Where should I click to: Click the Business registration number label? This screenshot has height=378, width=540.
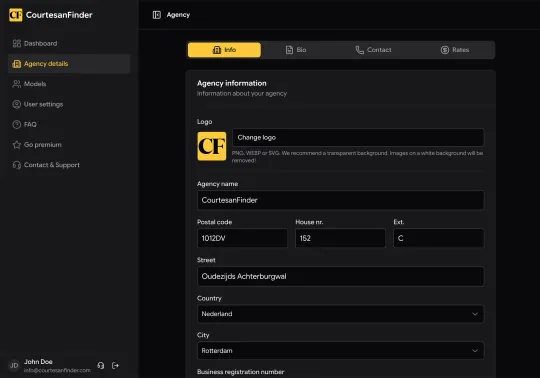coord(241,372)
